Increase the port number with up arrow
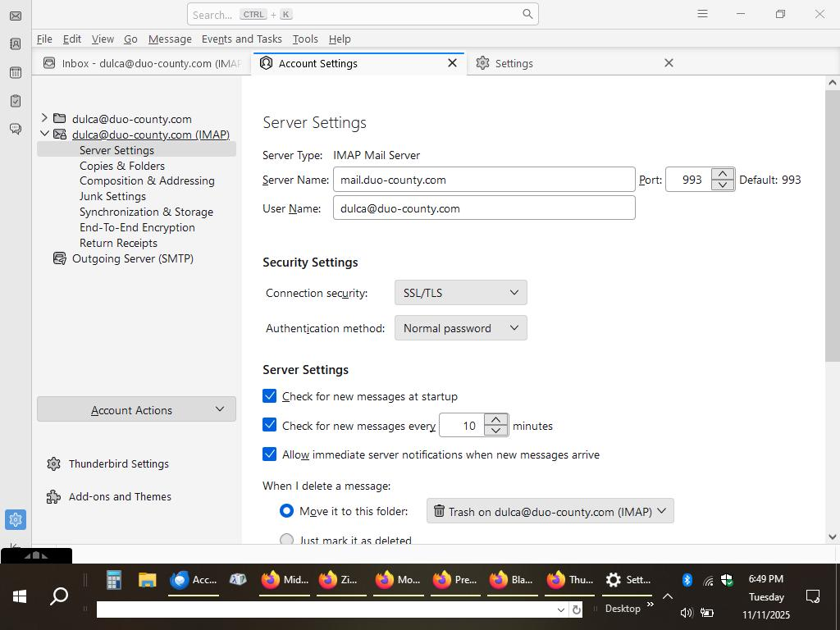840x630 pixels. pos(723,173)
